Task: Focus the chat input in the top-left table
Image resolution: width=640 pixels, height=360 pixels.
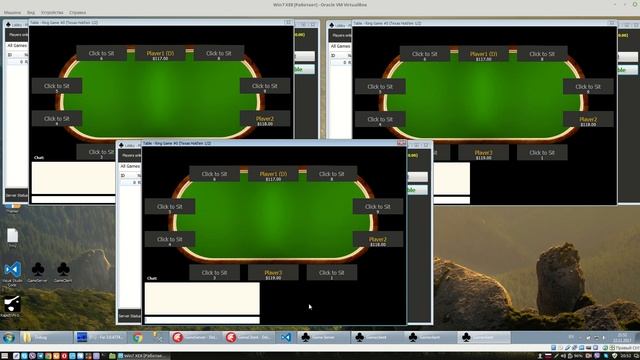Action: click(x=73, y=200)
